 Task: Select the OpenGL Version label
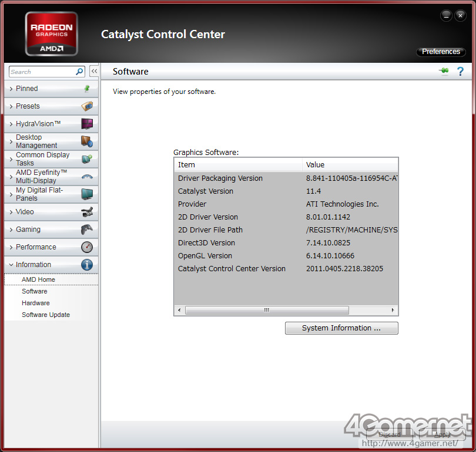205,256
